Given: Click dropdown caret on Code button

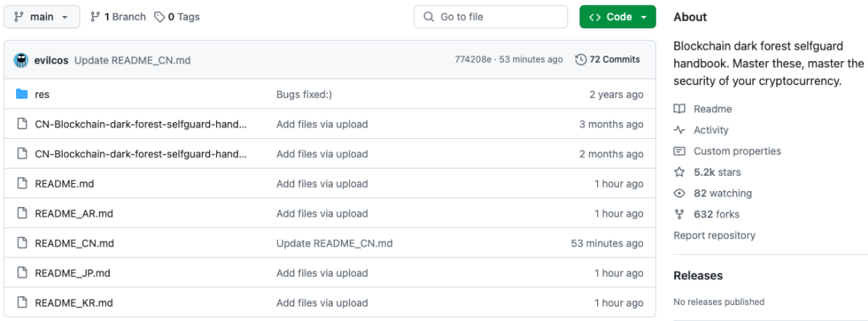Looking at the screenshot, I should coord(643,17).
